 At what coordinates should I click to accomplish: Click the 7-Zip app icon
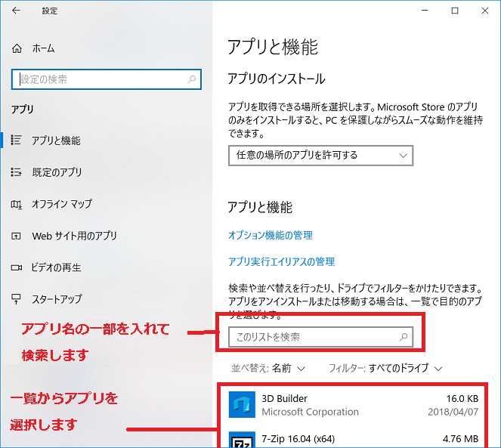click(x=242, y=440)
